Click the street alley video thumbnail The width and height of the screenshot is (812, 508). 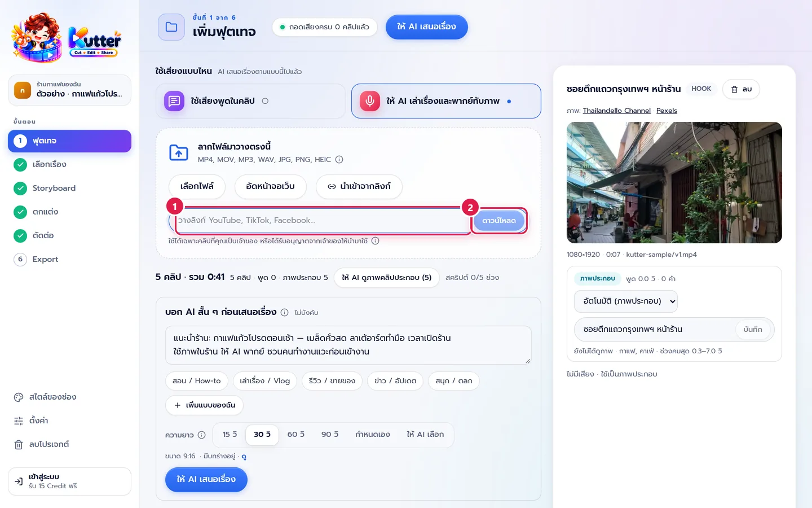point(674,183)
